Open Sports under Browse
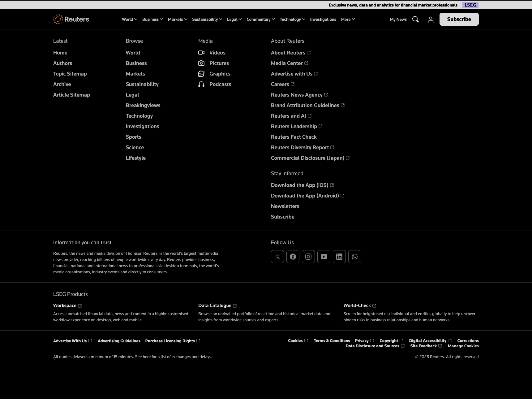 pos(134,137)
